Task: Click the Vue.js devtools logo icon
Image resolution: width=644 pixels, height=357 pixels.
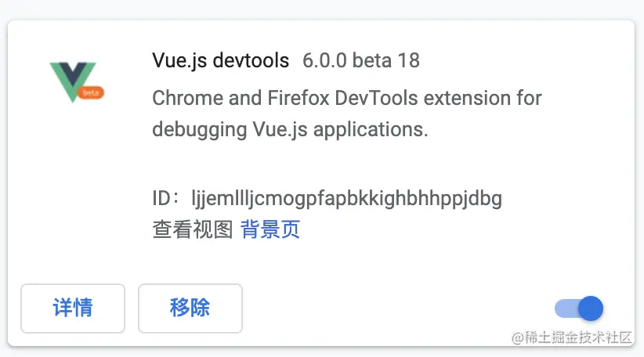Action: coord(77,82)
